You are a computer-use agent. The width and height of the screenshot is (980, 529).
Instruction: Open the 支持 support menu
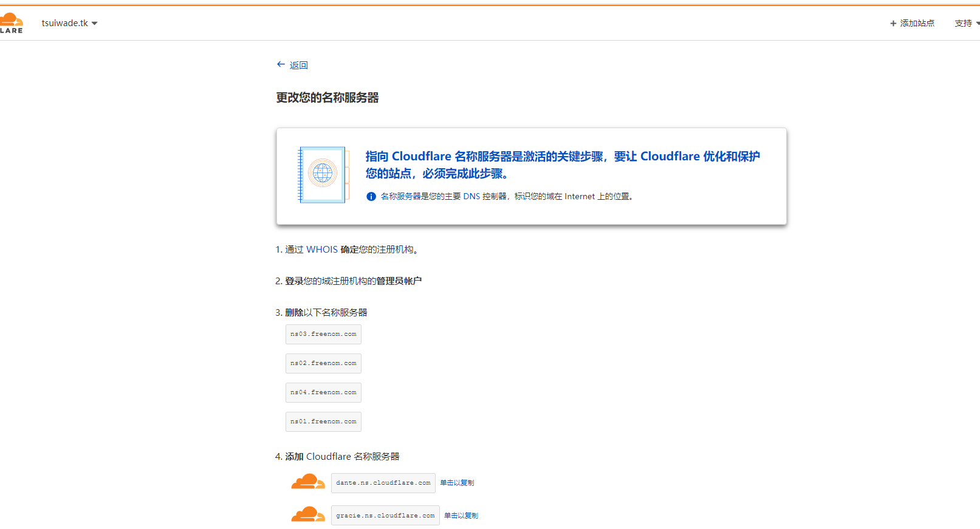tap(967, 23)
